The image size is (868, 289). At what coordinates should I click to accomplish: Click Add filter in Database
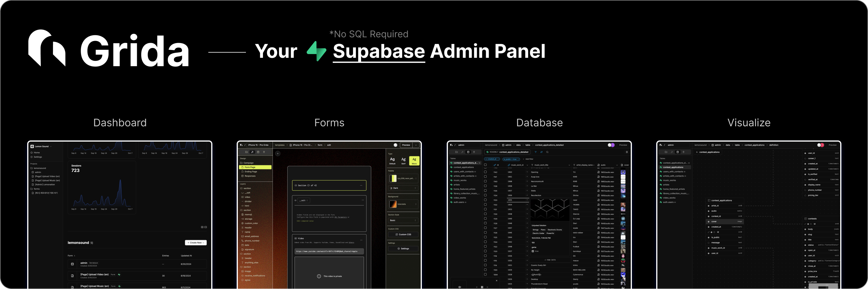point(528,159)
